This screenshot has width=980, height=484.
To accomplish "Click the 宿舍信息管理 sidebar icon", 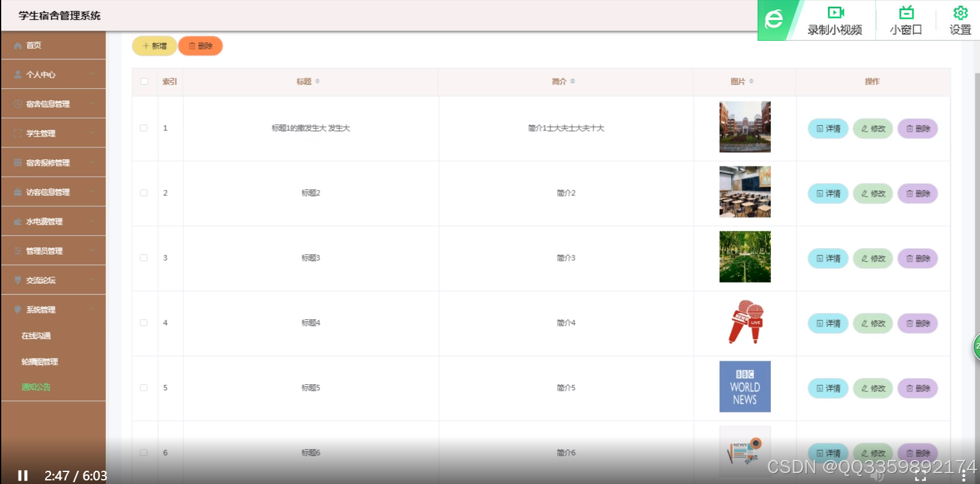I will [18, 104].
